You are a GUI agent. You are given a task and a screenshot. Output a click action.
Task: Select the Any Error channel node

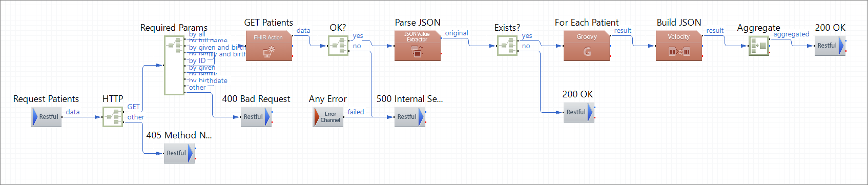tap(328, 117)
